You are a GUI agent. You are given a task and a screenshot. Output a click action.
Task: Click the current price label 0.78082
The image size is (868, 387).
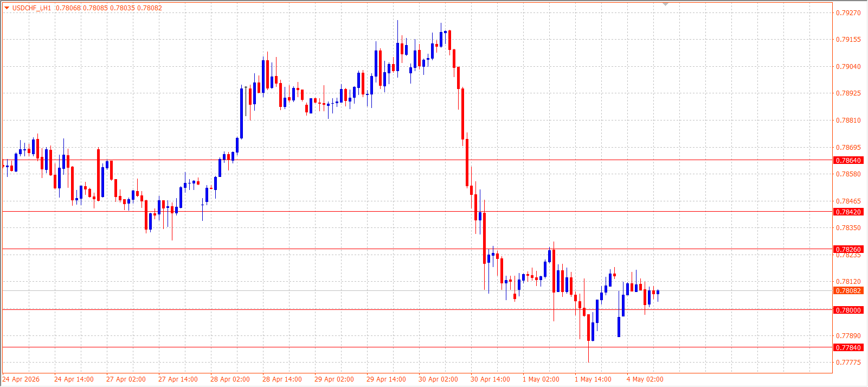(848, 291)
